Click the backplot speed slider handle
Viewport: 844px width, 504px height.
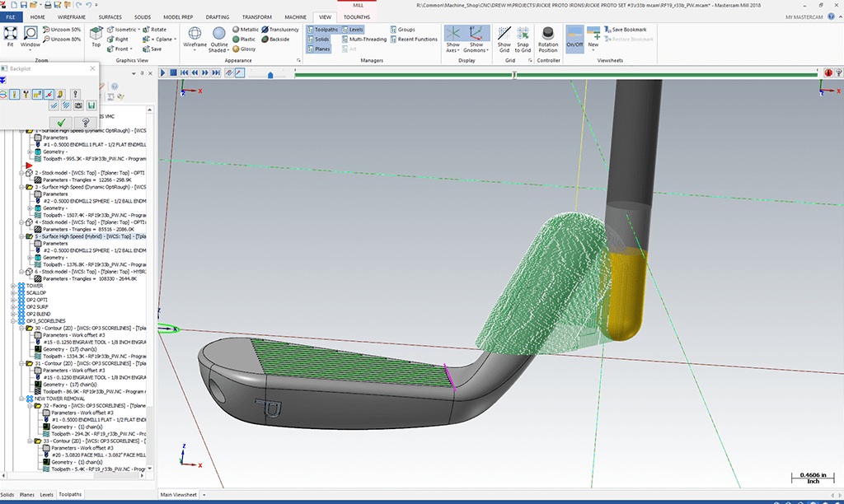click(270, 75)
